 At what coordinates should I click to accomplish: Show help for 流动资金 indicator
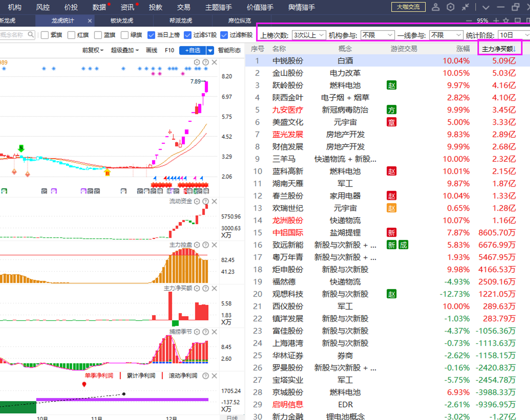[206, 201]
